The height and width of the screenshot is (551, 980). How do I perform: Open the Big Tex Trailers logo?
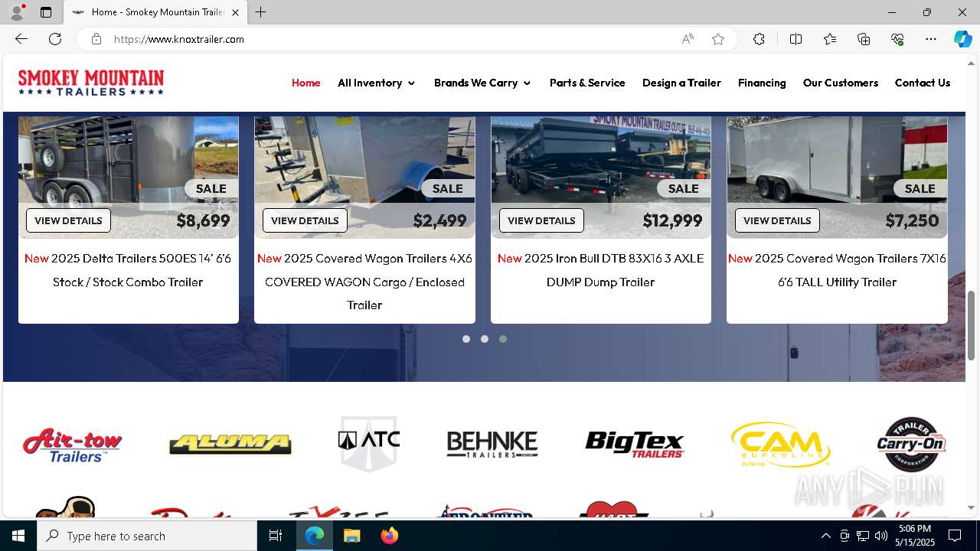(x=635, y=445)
